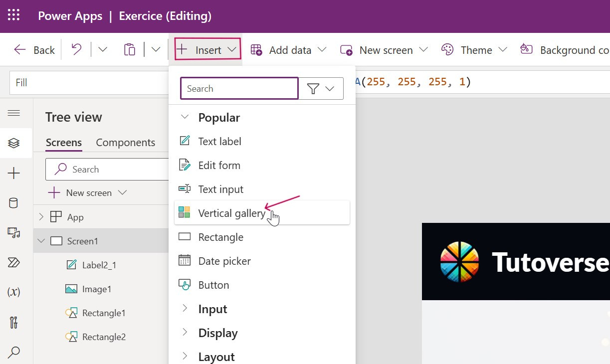Collapse the Popular category
Viewport: 610px width, 364px height.
click(x=185, y=118)
